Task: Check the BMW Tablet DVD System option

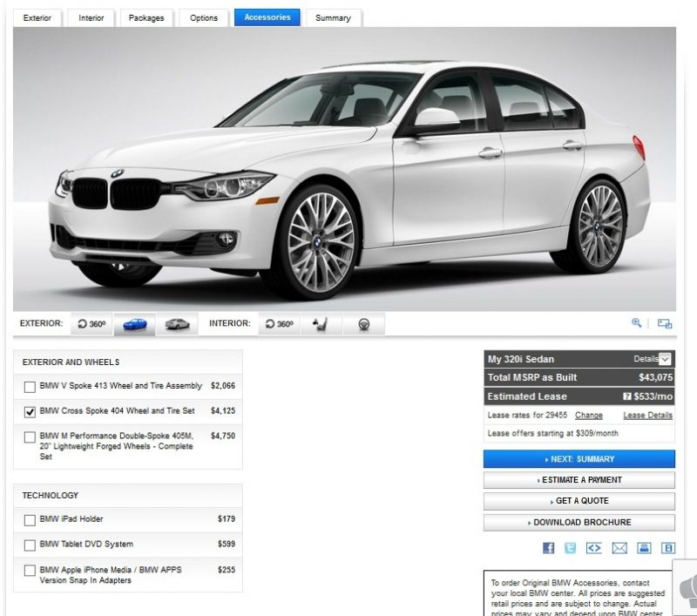Action: [x=30, y=545]
